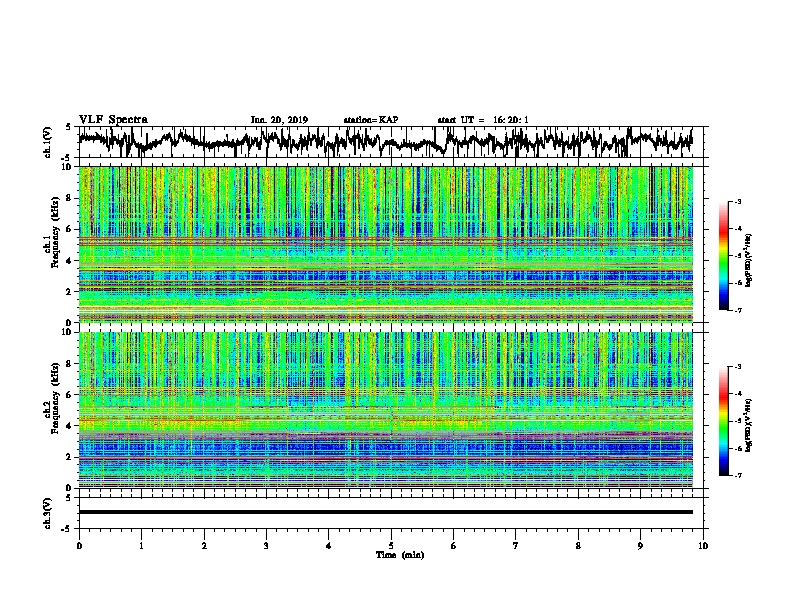Click time axis tick label "0"

(79, 545)
